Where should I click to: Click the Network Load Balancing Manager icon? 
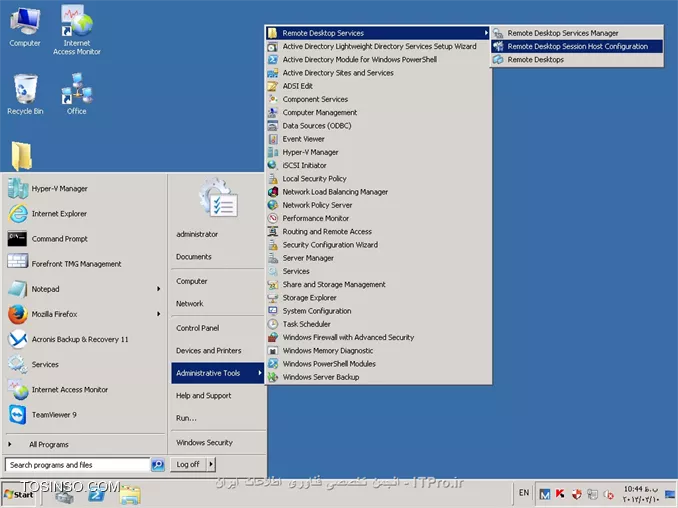[x=272, y=192]
